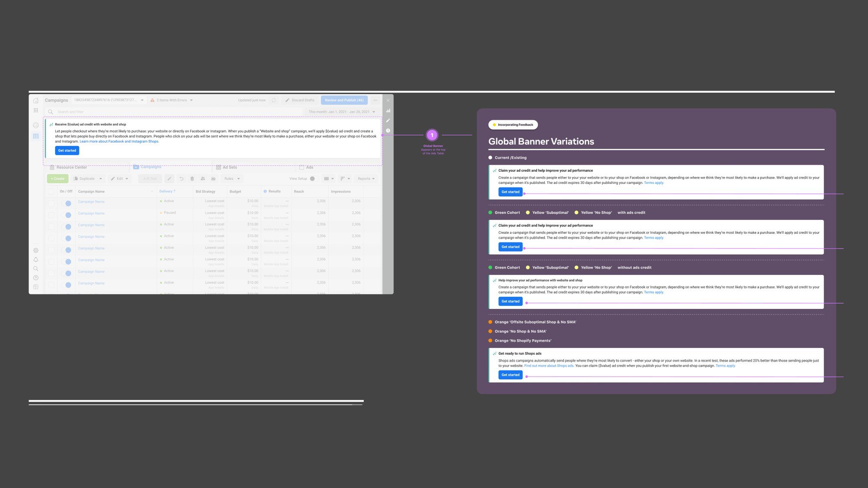Click into the Search and filter field
This screenshot has width=868, height=488.
(174, 112)
